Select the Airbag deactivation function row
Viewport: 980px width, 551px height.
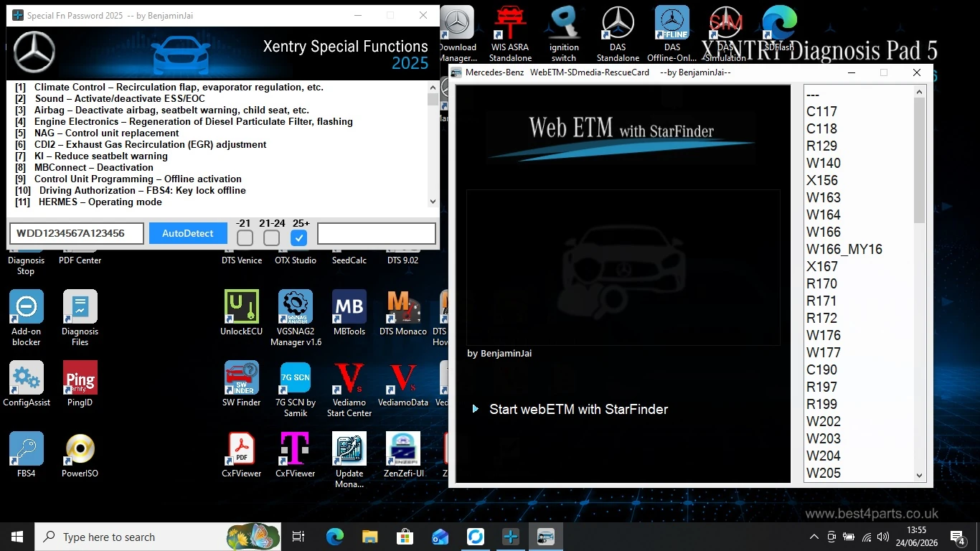(162, 110)
